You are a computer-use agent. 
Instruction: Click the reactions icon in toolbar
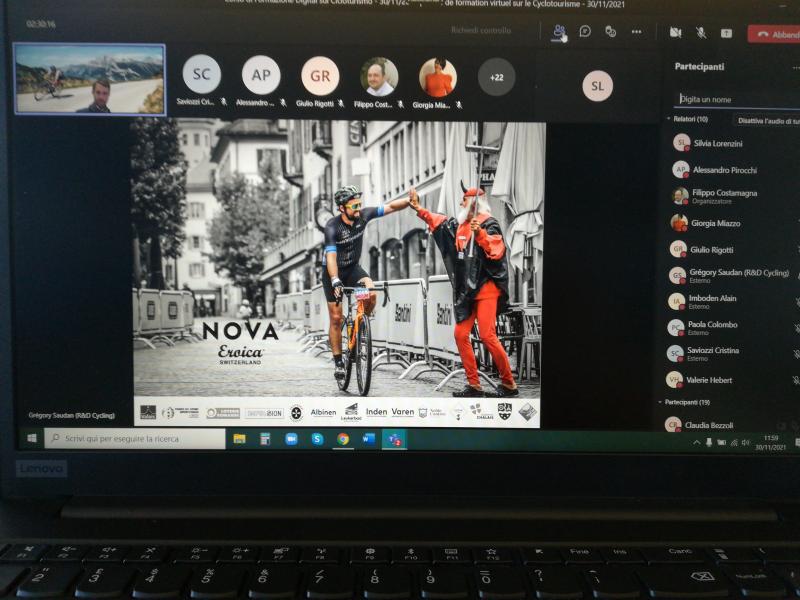point(610,31)
